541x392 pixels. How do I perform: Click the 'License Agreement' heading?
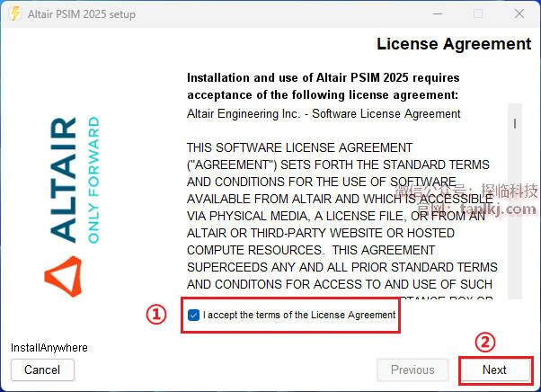(454, 44)
